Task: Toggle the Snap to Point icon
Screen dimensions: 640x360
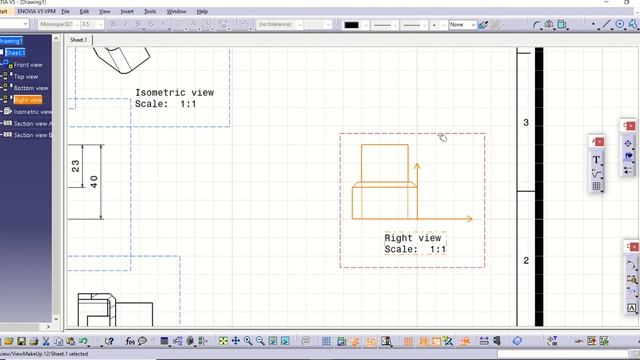Action: point(409,341)
